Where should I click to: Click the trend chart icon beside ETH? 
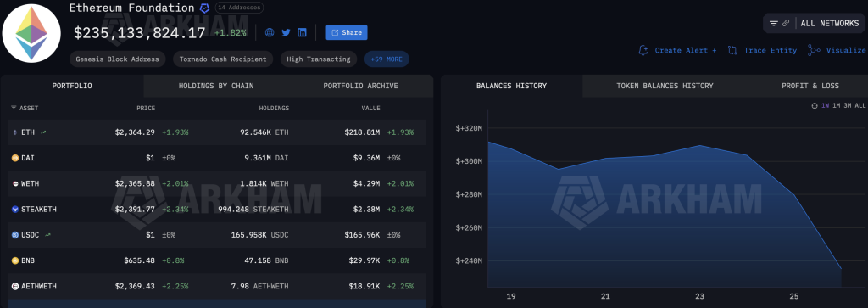click(x=43, y=132)
